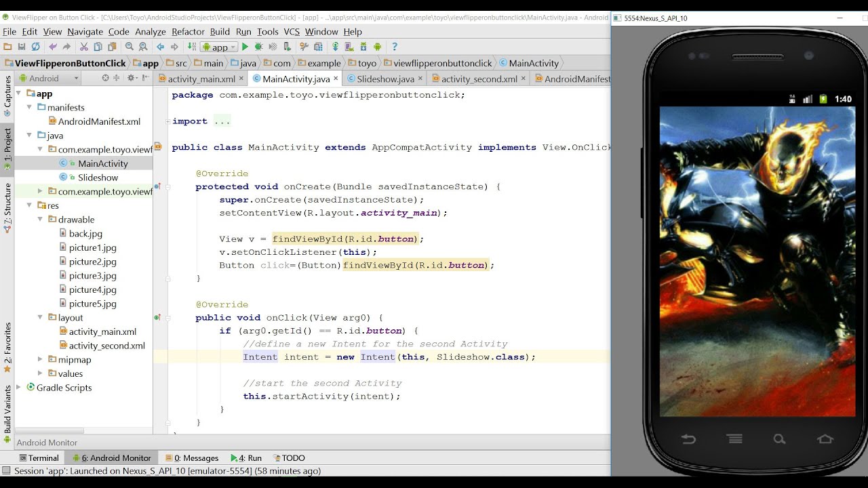Close the Slideshow.java tab
Image resolution: width=868 pixels, height=488 pixels.
pyautogui.click(x=421, y=79)
